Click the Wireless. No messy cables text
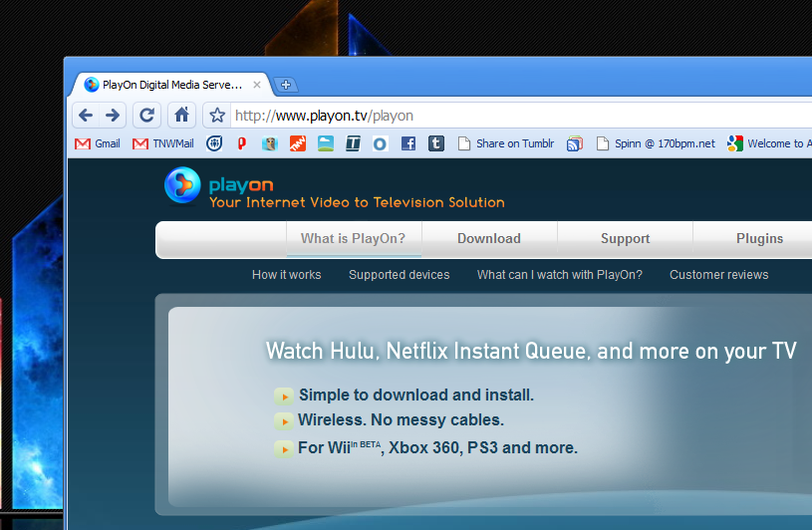The width and height of the screenshot is (812, 530). coord(401,419)
